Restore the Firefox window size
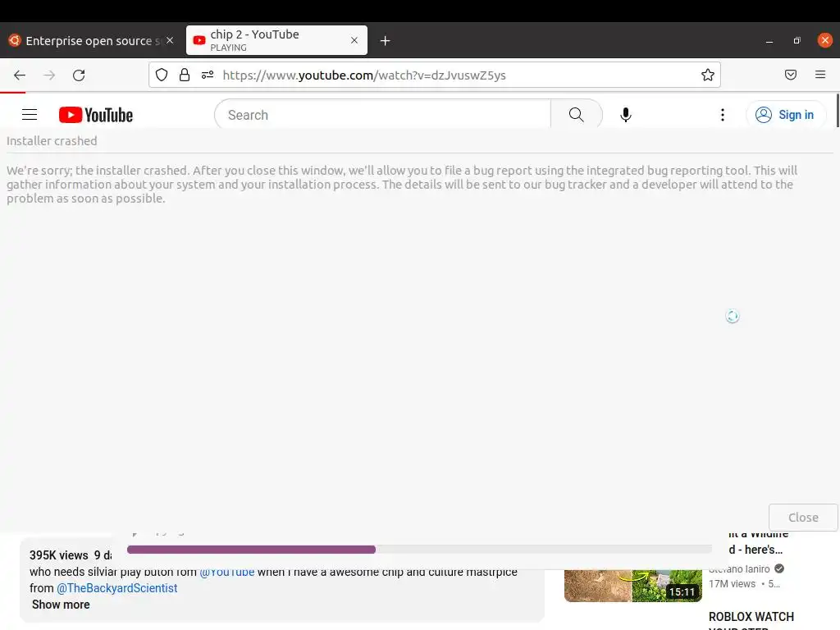Screen dimensions: 840x630 tap(797, 41)
